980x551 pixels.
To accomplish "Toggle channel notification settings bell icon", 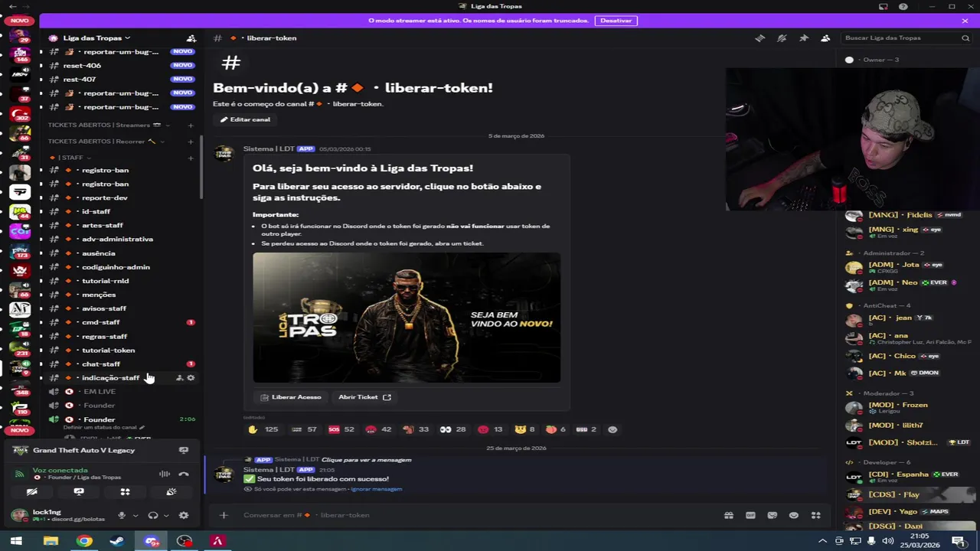I will pos(782,38).
